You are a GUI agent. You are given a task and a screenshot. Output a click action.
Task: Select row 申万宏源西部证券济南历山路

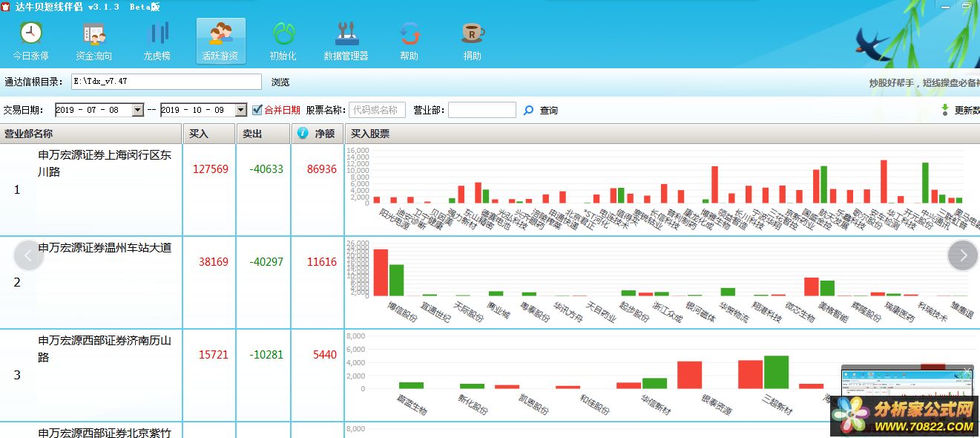click(105, 349)
